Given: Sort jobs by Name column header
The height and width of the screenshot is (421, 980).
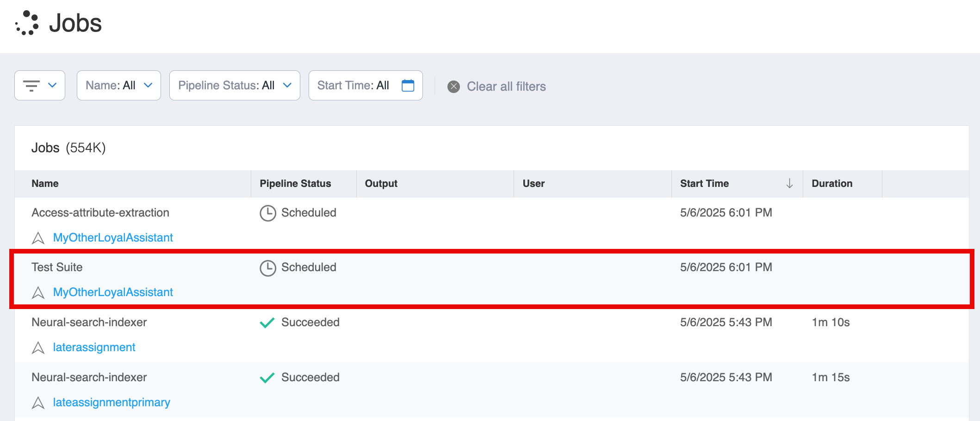Looking at the screenshot, I should click(45, 184).
